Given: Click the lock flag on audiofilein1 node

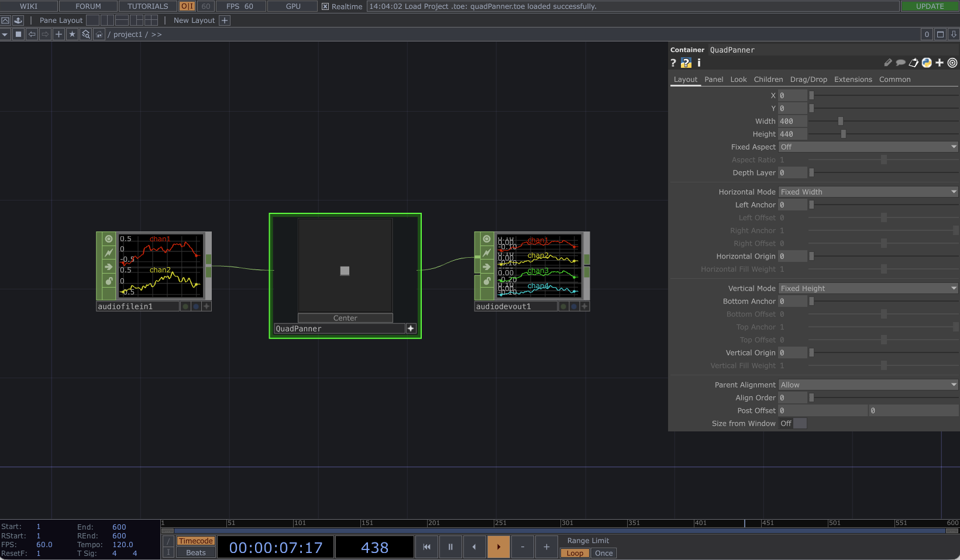Looking at the screenshot, I should tap(108, 281).
